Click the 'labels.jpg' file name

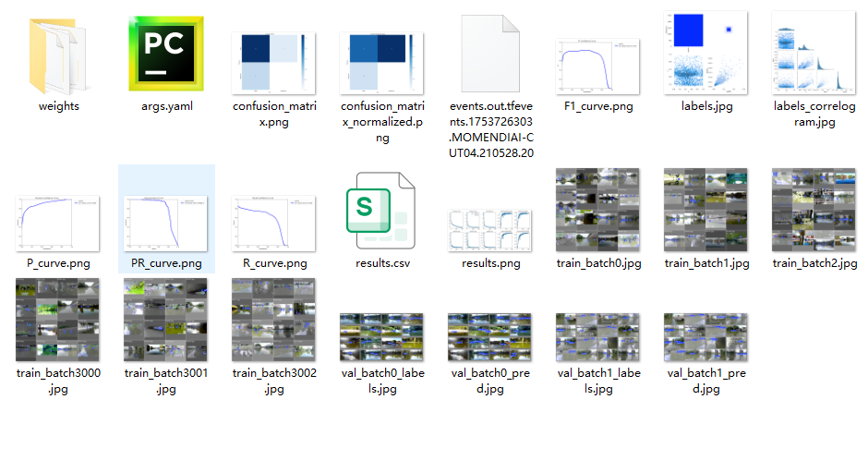pos(707,106)
